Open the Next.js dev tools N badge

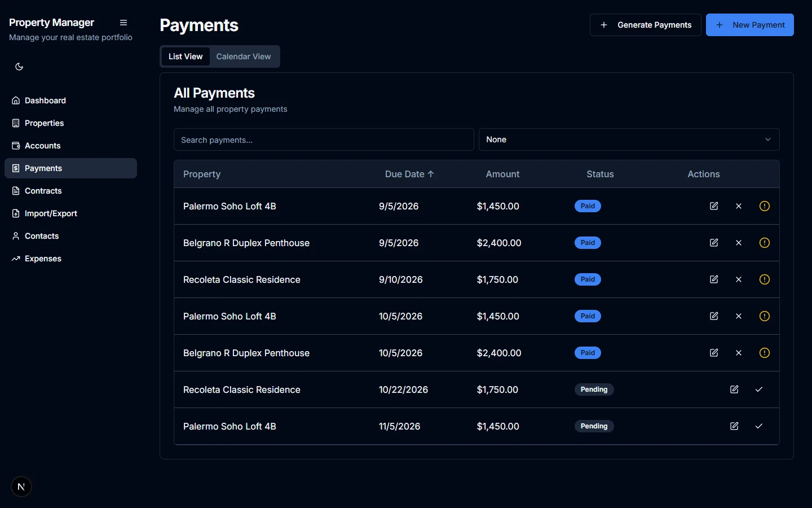(21, 487)
